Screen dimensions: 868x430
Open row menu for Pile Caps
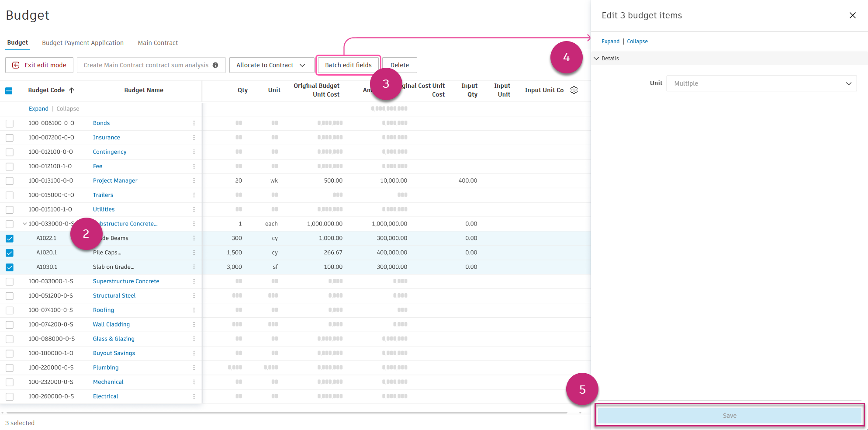click(194, 253)
